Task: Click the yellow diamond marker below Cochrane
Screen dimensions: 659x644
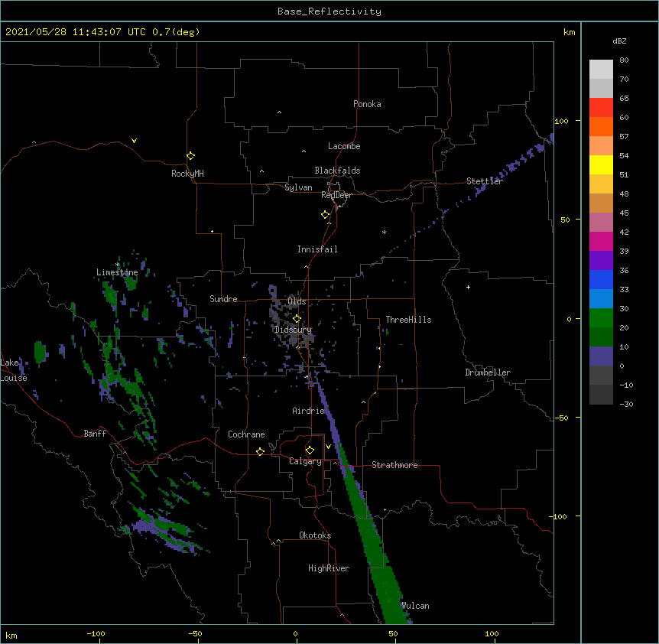Action: tap(260, 451)
